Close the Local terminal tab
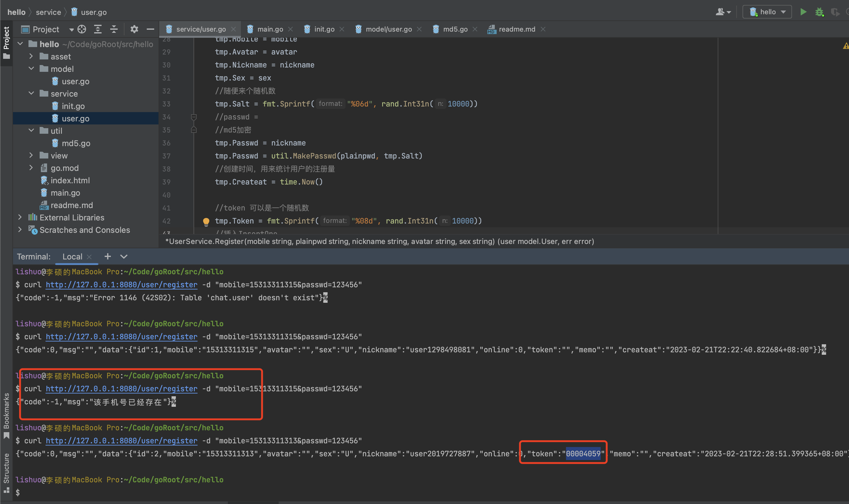Image resolution: width=849 pixels, height=504 pixels. pyautogui.click(x=89, y=257)
